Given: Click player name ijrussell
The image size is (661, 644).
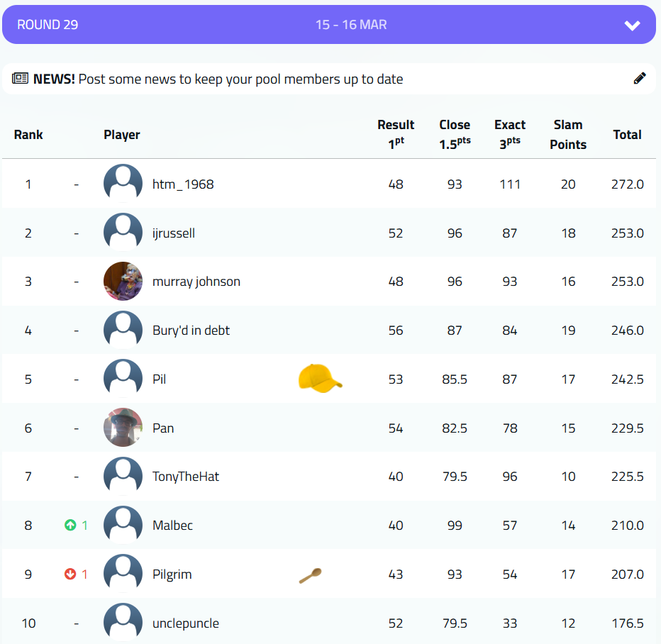Looking at the screenshot, I should (x=174, y=233).
